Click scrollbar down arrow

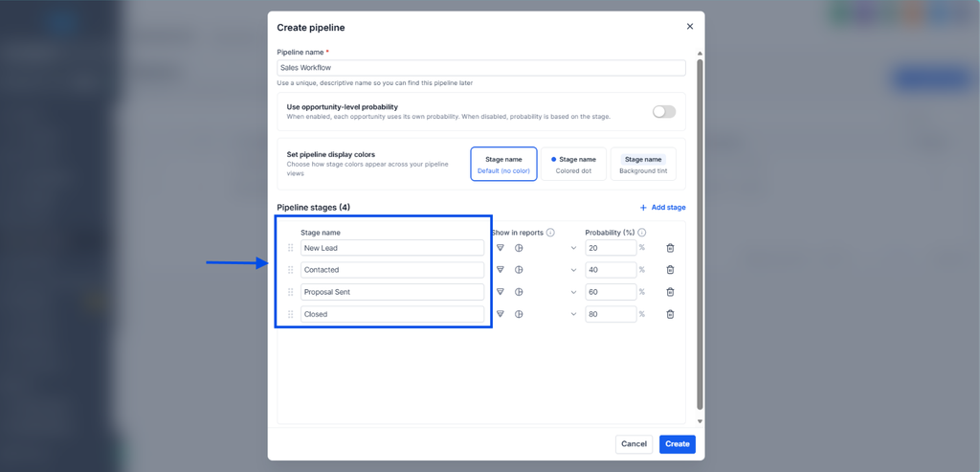pyautogui.click(x=700, y=421)
